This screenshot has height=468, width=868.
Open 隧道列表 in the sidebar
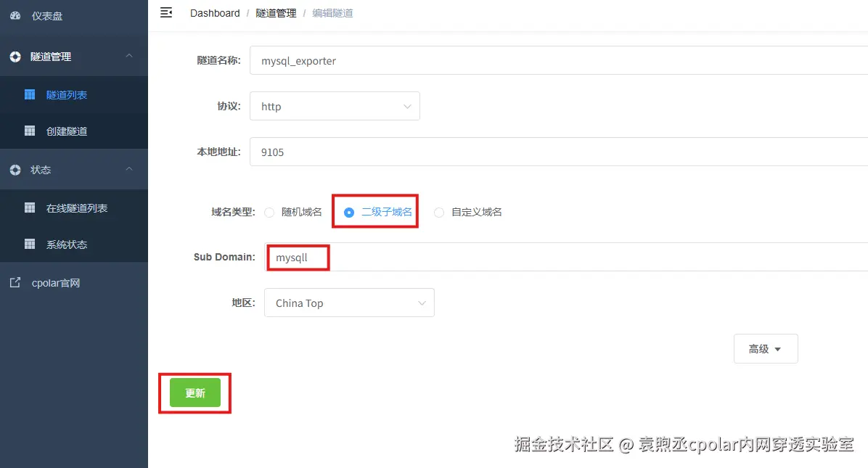click(x=74, y=94)
